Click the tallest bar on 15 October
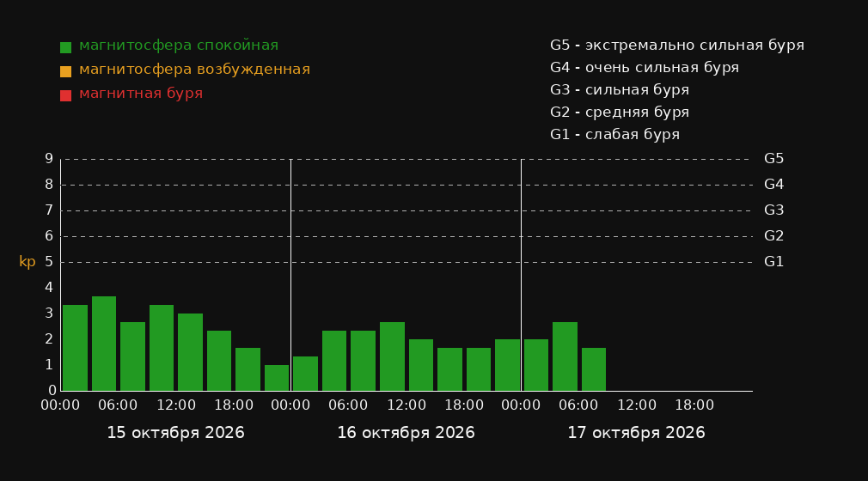Viewport: 868px width, 481px height. click(x=104, y=344)
